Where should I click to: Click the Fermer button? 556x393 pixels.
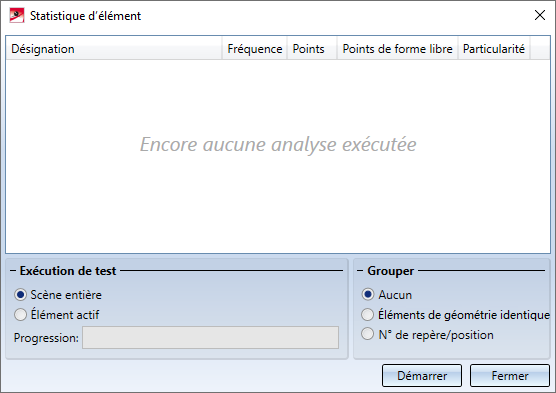click(510, 375)
